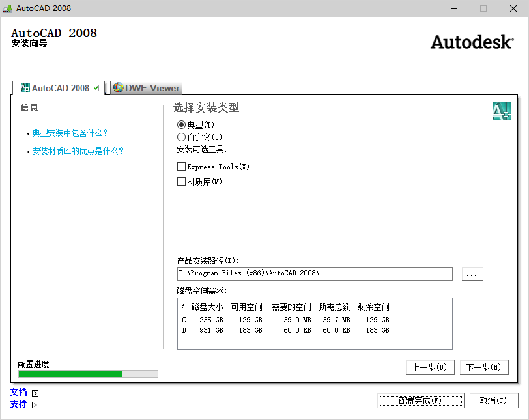Select the 典型 install type

pos(180,125)
